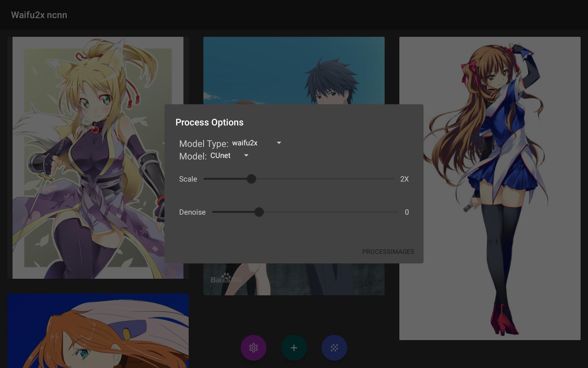Click the Waifu2x ncnn app title
Viewport: 588px width, 368px height.
tap(39, 15)
